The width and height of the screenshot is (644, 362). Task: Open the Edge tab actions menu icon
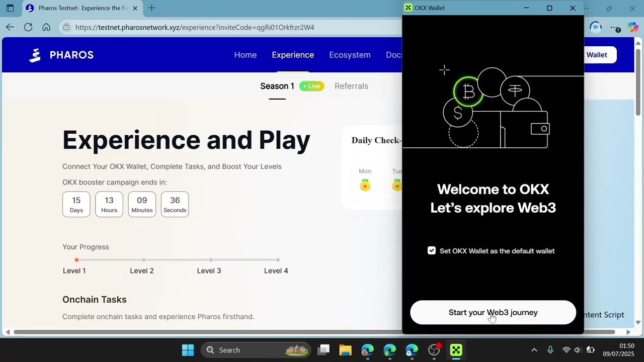pos(10,8)
